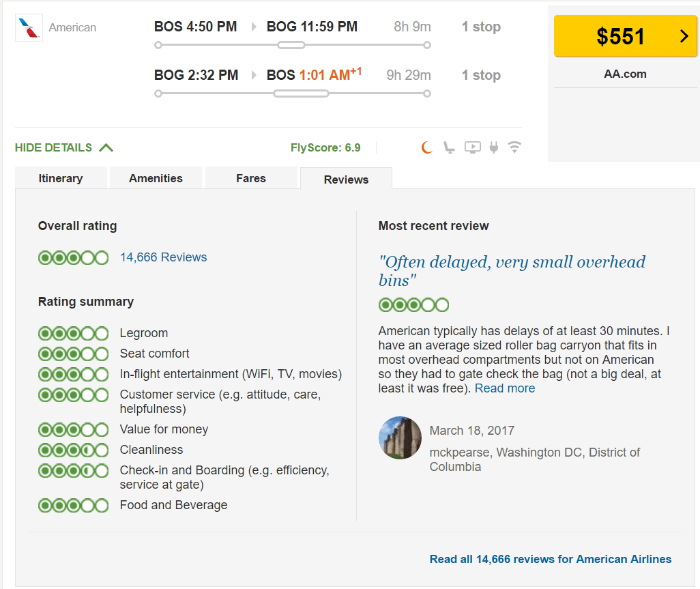Screen dimensions: 700x589
Task: Click the Cleanliness label
Action: click(151, 450)
